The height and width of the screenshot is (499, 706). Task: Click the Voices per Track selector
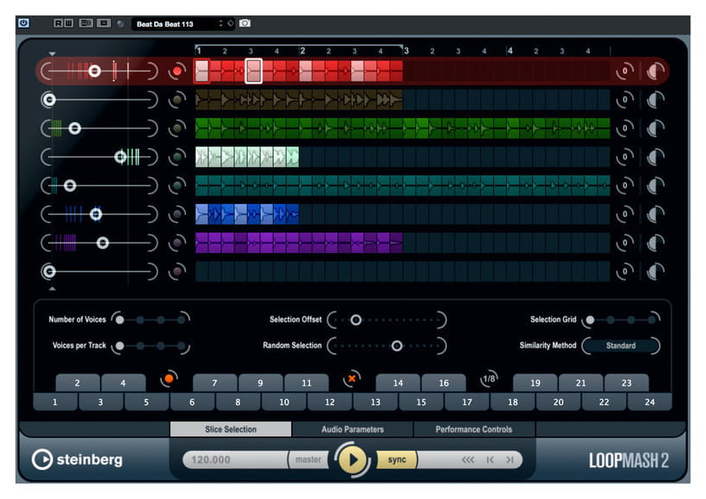(x=150, y=346)
